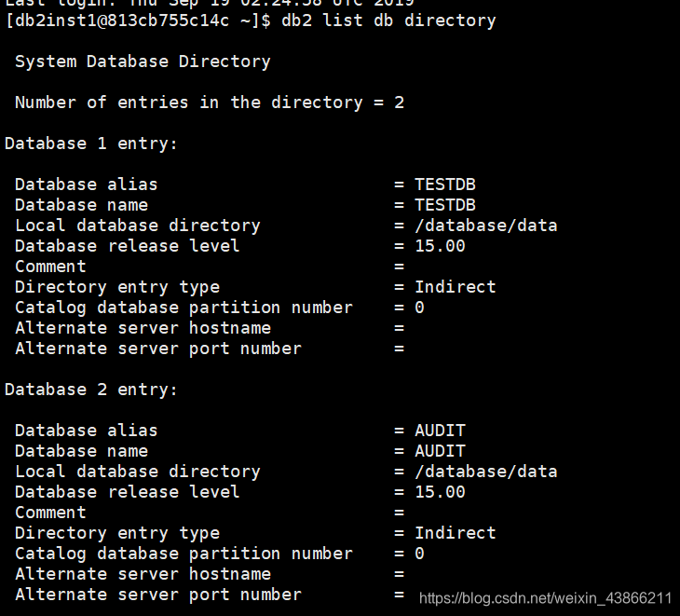Click the 'Database 1 entry:' line
This screenshot has width=680, height=616.
[x=91, y=144]
